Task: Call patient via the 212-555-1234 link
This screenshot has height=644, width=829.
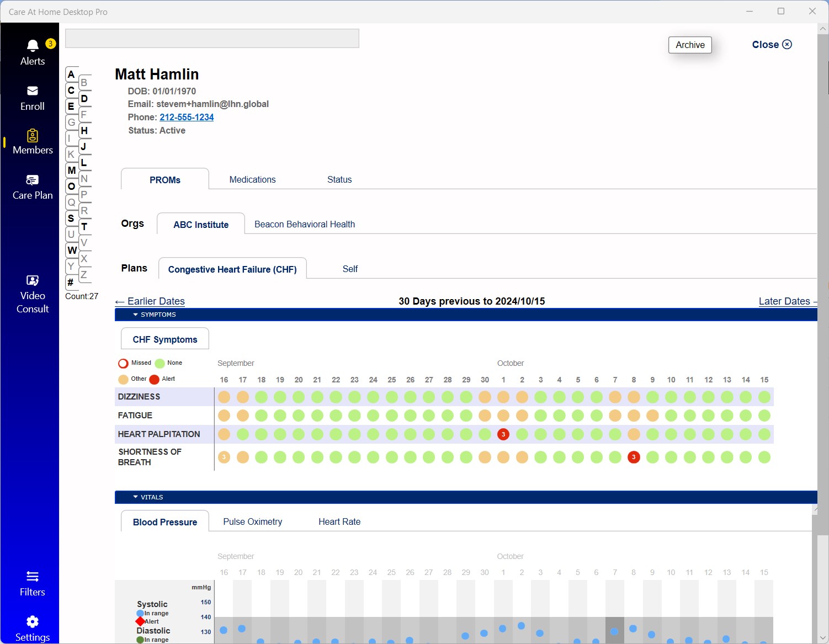Action: tap(186, 117)
